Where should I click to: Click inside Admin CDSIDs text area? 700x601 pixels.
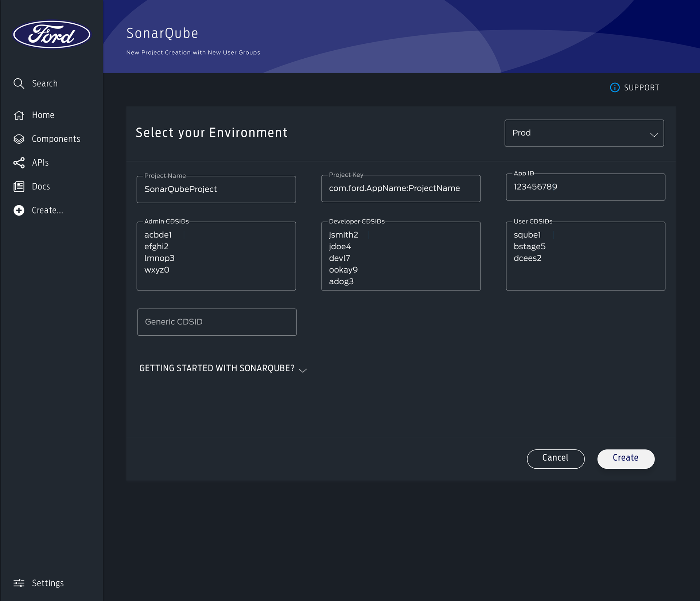click(x=216, y=256)
